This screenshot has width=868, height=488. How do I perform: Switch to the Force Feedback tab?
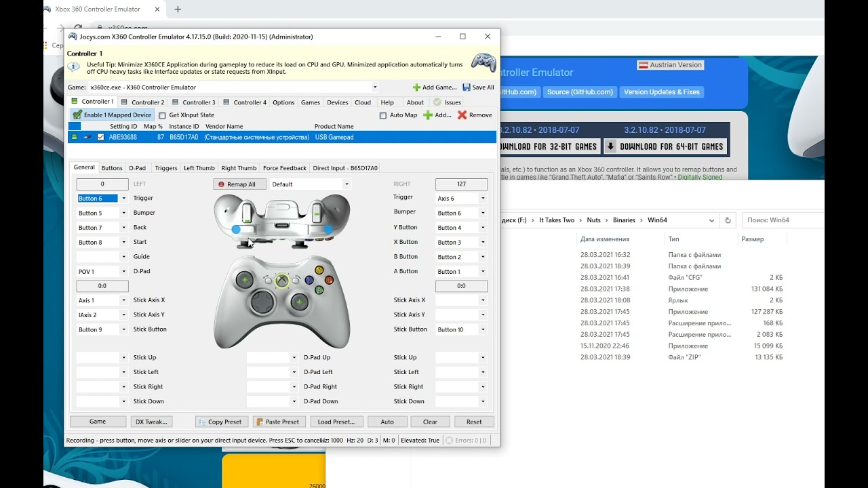285,168
